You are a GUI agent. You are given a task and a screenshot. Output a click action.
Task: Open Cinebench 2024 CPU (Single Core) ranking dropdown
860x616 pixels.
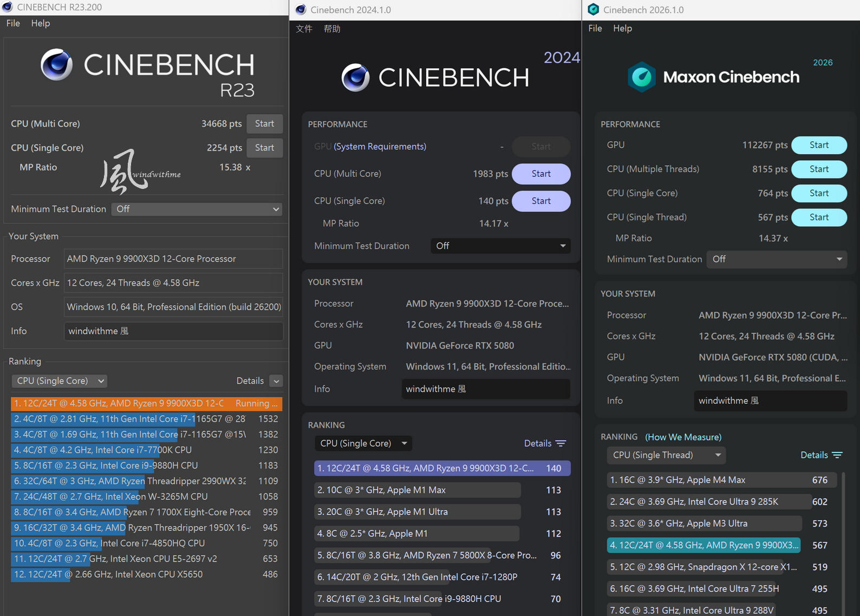coord(363,443)
